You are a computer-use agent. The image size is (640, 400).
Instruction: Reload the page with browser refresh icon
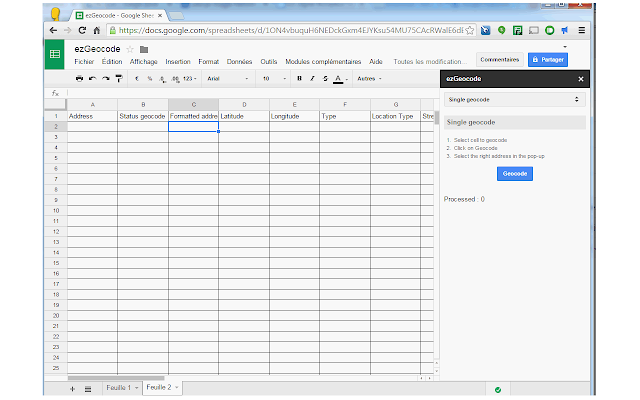point(82,30)
